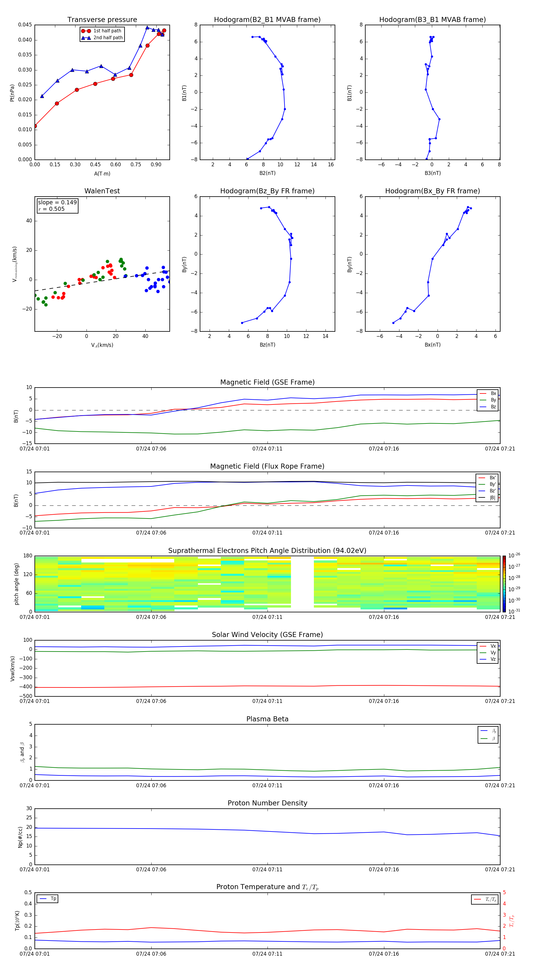The width and height of the screenshot is (535, 980).
Task: Click the 'Magnetic Field (Flux Rope Frame)' title
Action: click(267, 467)
